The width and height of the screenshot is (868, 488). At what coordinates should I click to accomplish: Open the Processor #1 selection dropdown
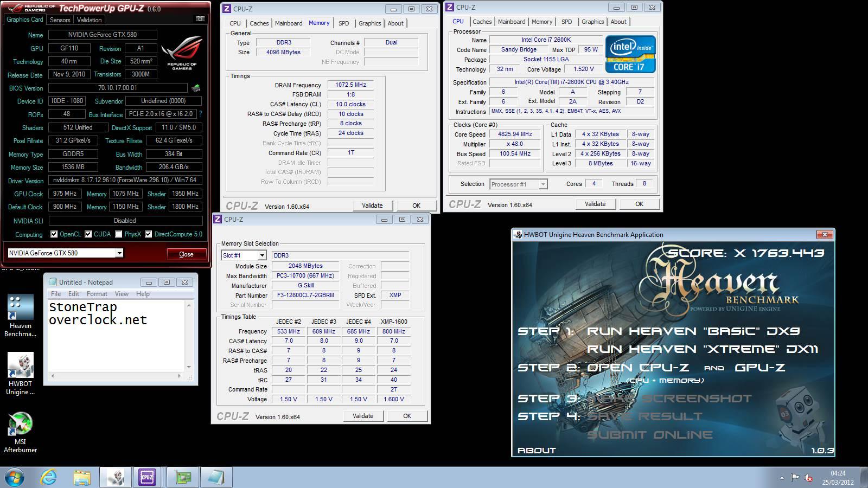tap(542, 184)
